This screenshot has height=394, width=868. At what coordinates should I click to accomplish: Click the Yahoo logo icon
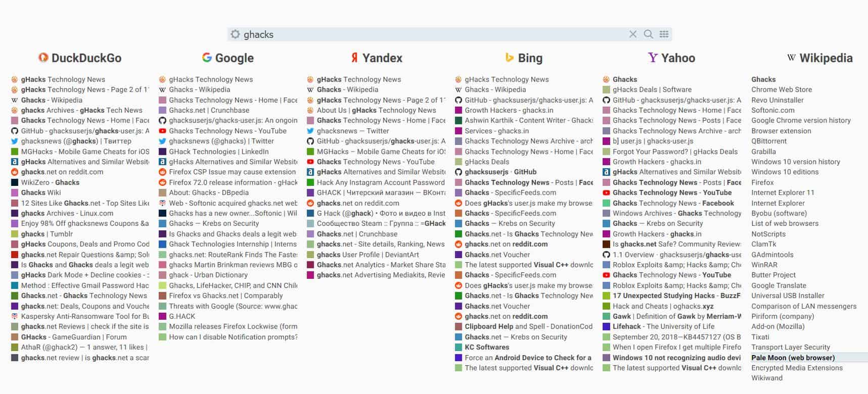(x=653, y=58)
